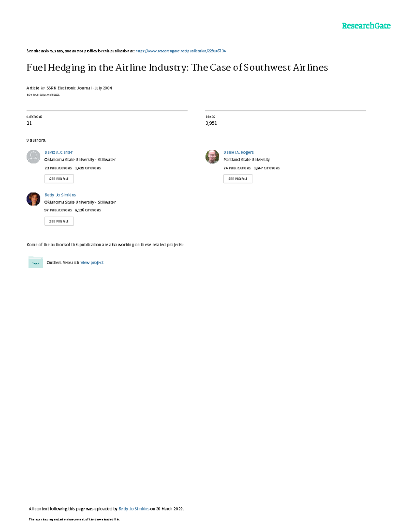The height and width of the screenshot is (532, 411).
Task: Click the Outliers Research project folder icon
Action: (36, 262)
